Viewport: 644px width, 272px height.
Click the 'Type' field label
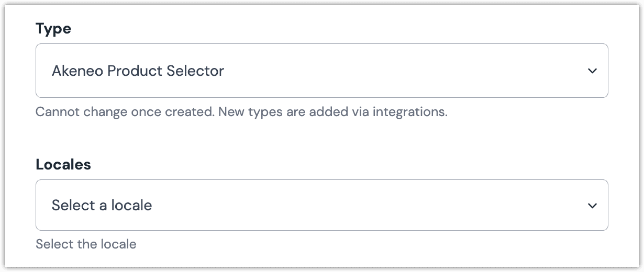tap(53, 29)
